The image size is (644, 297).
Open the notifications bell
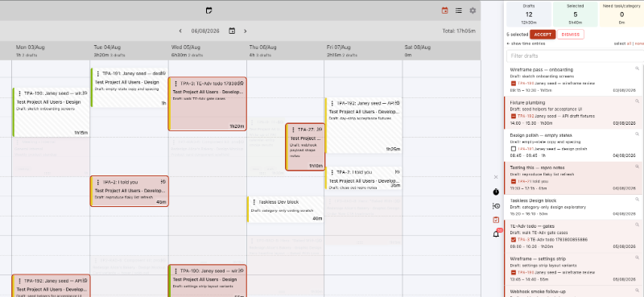pyautogui.click(x=496, y=234)
